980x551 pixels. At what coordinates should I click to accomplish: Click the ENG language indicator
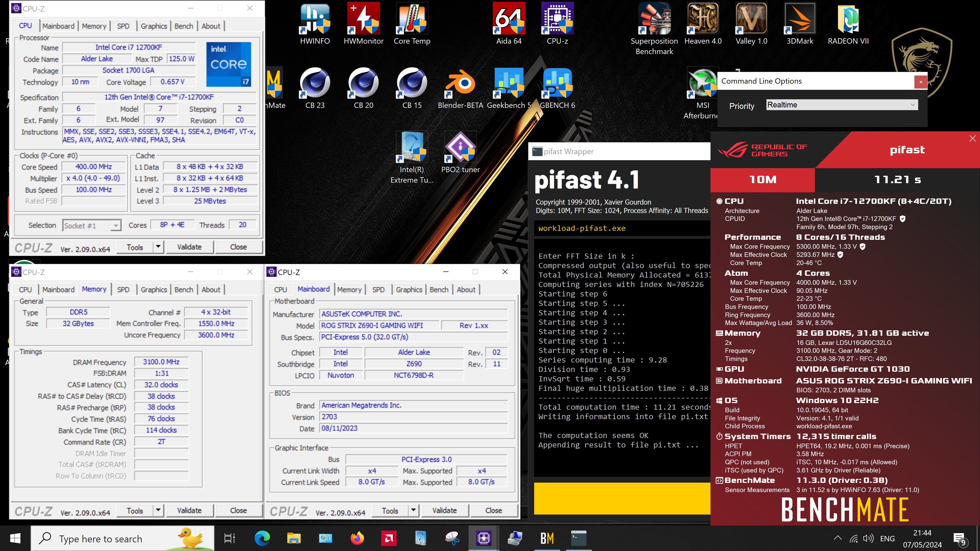(887, 539)
